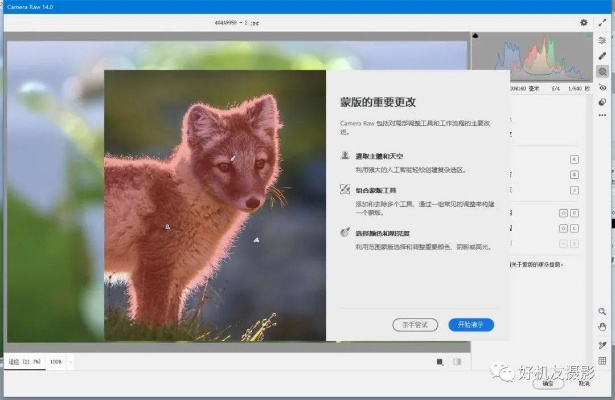
Task: Activate the color sampler eyedropper tool
Action: [x=602, y=344]
